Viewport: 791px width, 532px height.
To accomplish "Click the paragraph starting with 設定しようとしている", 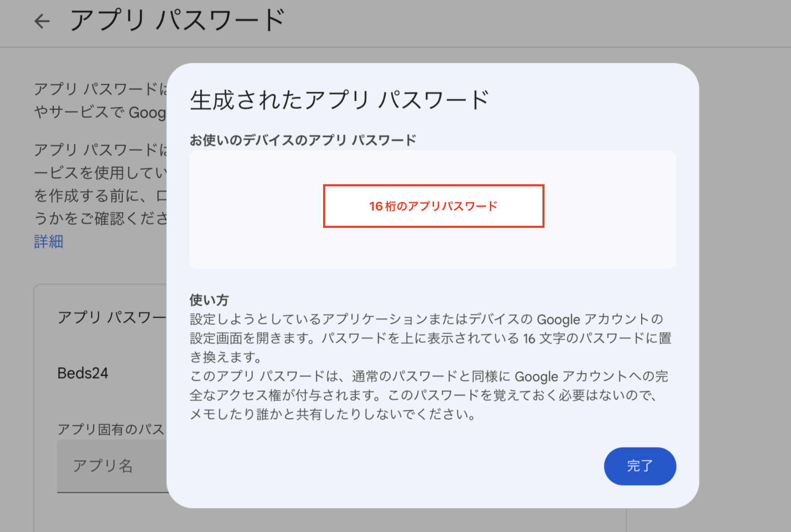I will (430, 338).
